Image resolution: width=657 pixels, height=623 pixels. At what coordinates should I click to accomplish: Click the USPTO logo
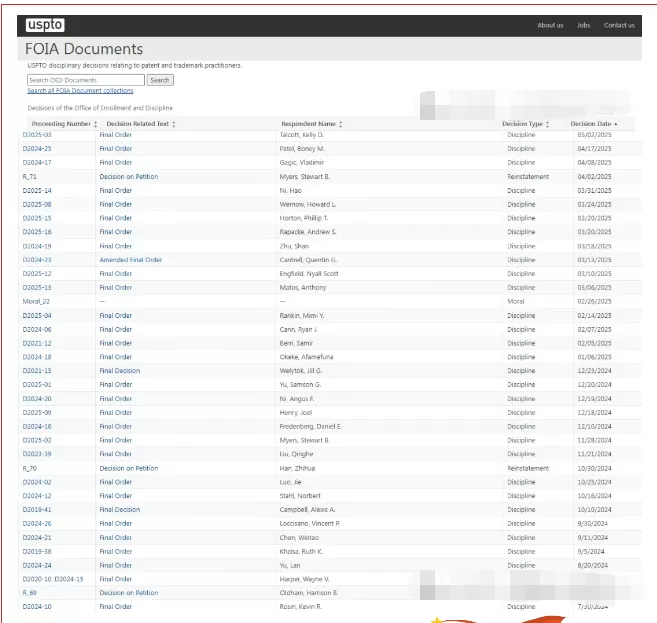point(45,25)
